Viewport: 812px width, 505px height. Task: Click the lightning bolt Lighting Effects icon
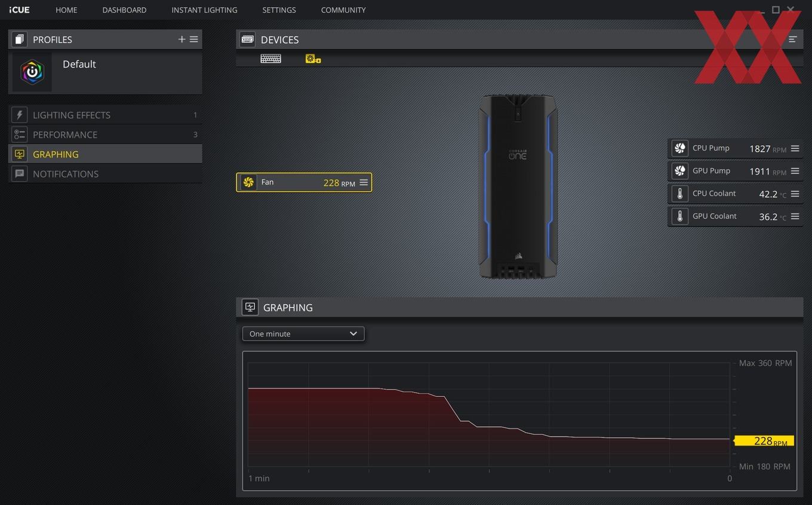[x=20, y=115]
